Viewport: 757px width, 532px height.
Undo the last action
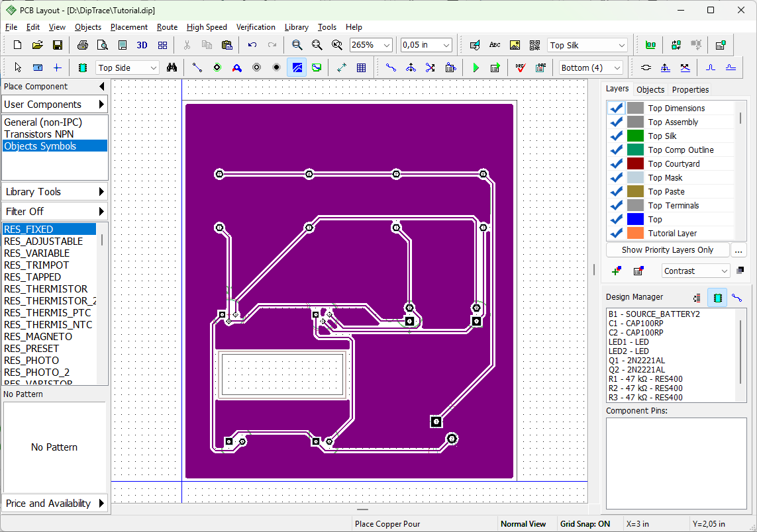tap(252, 45)
